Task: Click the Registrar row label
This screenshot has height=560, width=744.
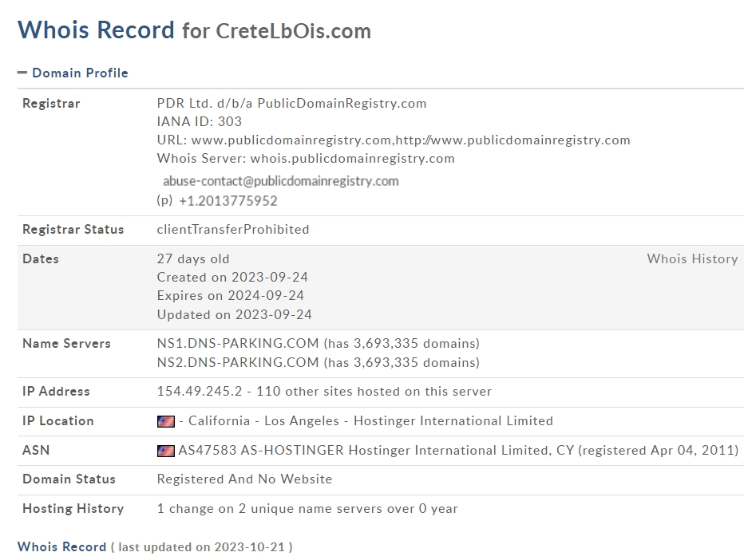Action: [51, 104]
